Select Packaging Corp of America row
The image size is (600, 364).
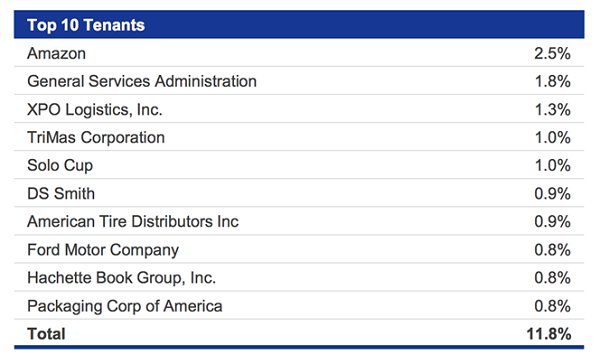click(x=299, y=305)
